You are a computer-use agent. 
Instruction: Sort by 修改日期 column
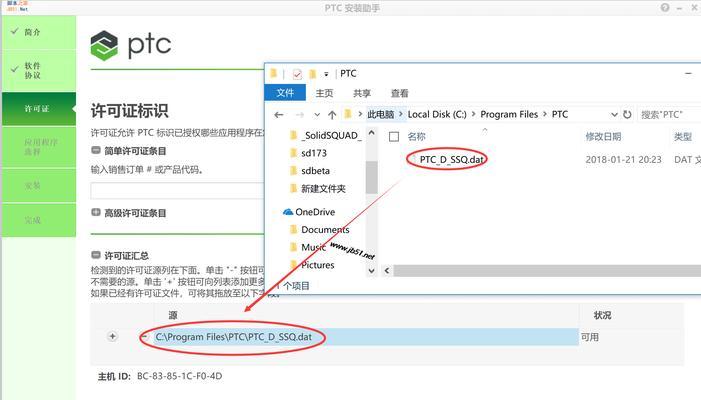(x=603, y=136)
